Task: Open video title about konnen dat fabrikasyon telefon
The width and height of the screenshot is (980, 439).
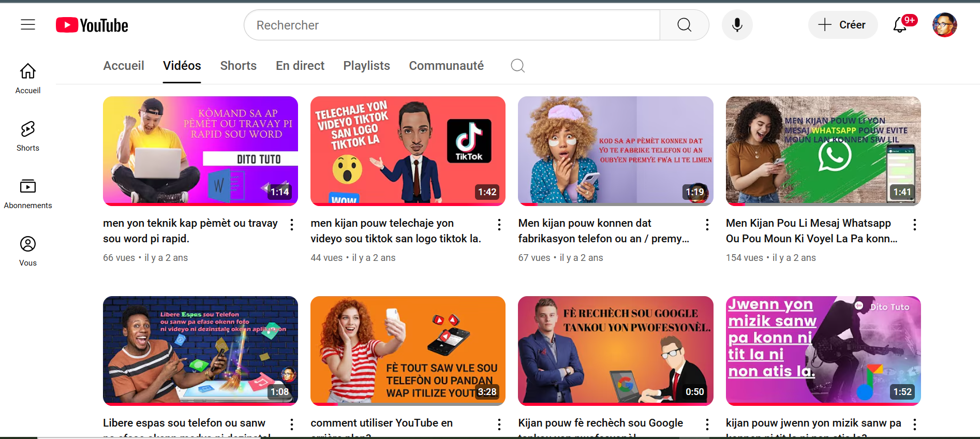Action: click(x=603, y=230)
